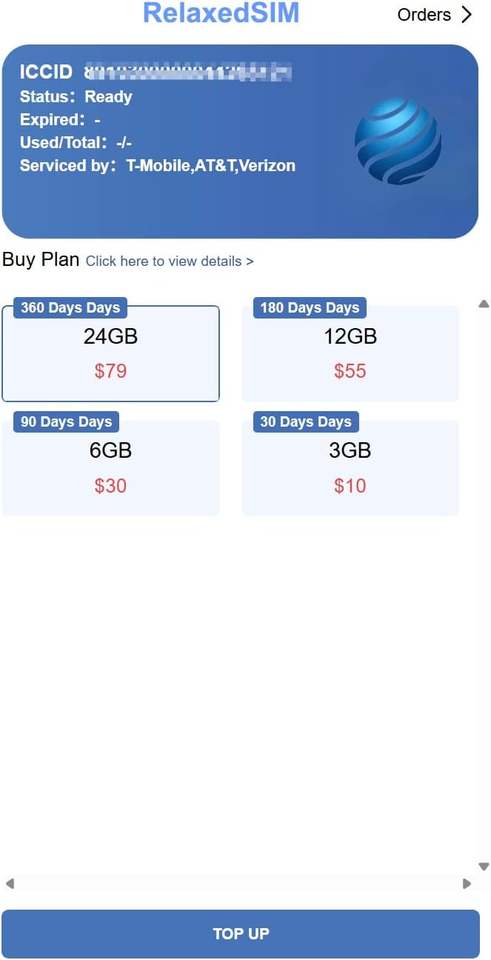Click the 180 Days Days label
491x960 pixels.
coord(310,307)
